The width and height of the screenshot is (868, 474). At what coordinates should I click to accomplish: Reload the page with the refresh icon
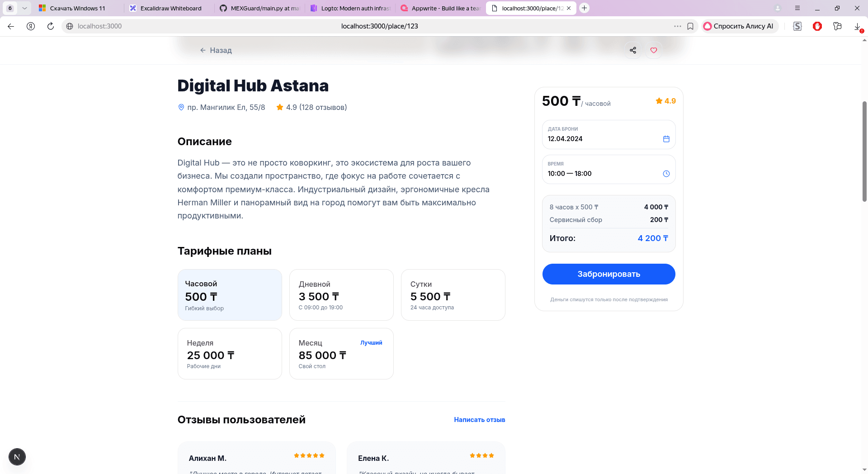[x=51, y=26]
